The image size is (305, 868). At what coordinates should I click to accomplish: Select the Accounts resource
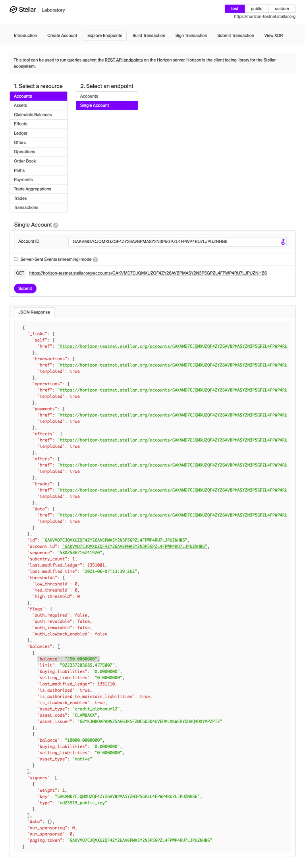pyautogui.click(x=39, y=96)
